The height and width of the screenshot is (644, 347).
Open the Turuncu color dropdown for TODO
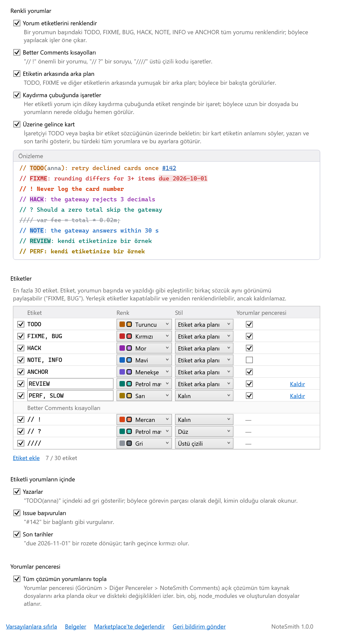point(144,324)
